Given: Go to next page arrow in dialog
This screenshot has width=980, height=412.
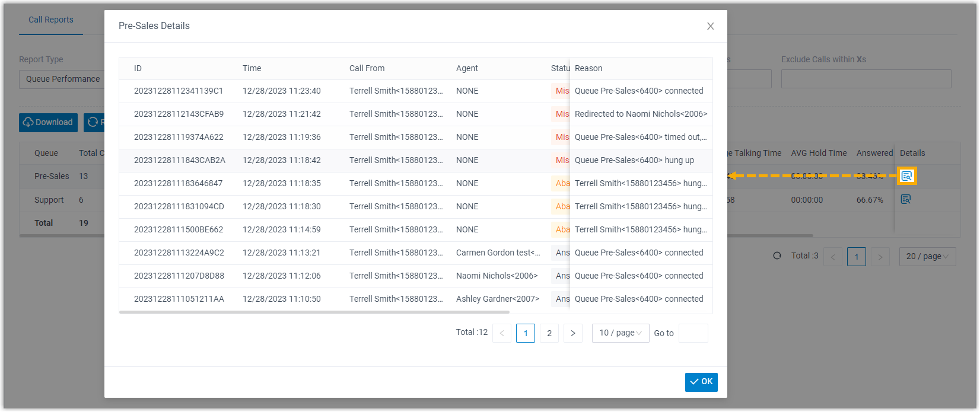Looking at the screenshot, I should coord(573,333).
